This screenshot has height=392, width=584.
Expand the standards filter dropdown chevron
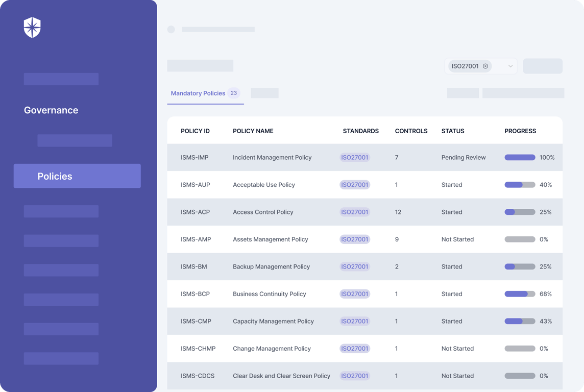coord(510,66)
